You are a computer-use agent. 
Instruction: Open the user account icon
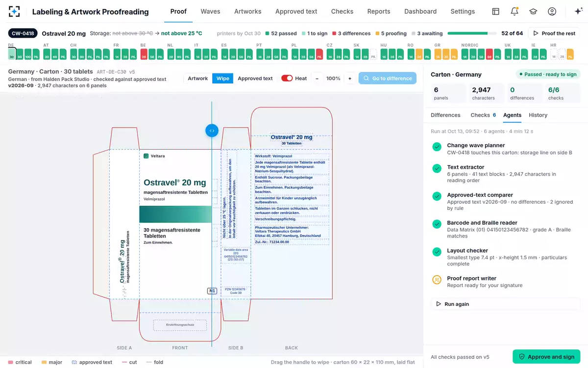coord(552,11)
